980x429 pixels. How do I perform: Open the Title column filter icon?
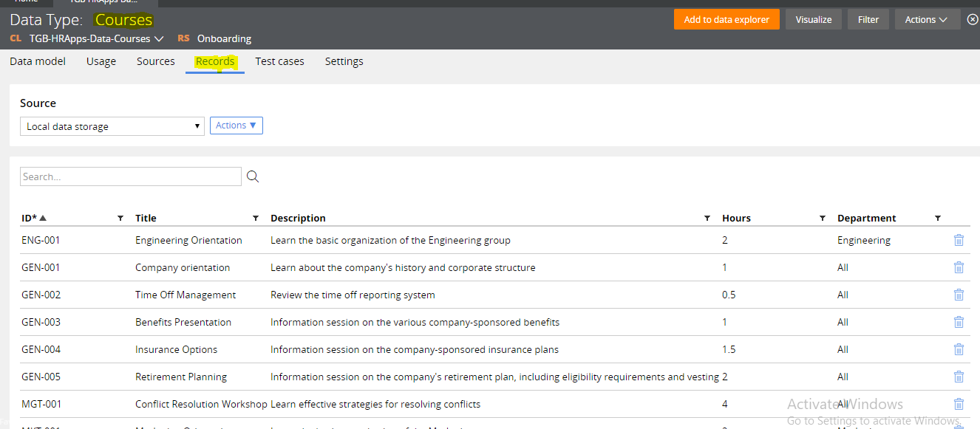point(256,219)
